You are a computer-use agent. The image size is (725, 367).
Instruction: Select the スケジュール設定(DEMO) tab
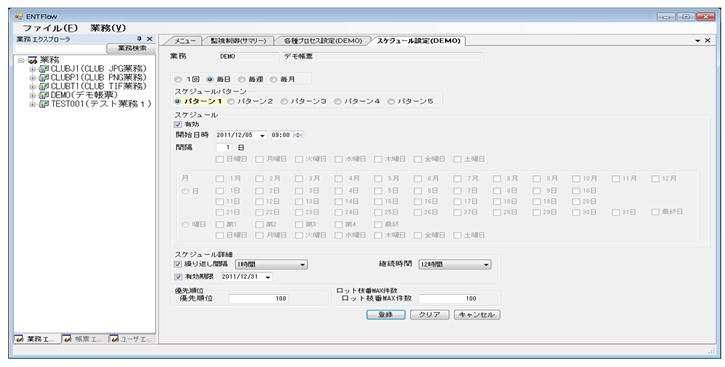tap(418, 41)
